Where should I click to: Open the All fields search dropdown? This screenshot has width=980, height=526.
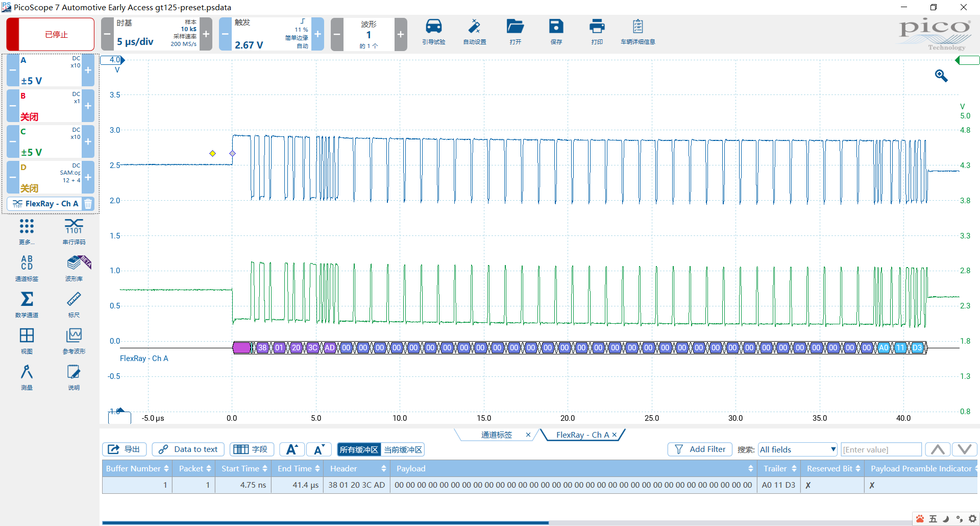coord(798,449)
